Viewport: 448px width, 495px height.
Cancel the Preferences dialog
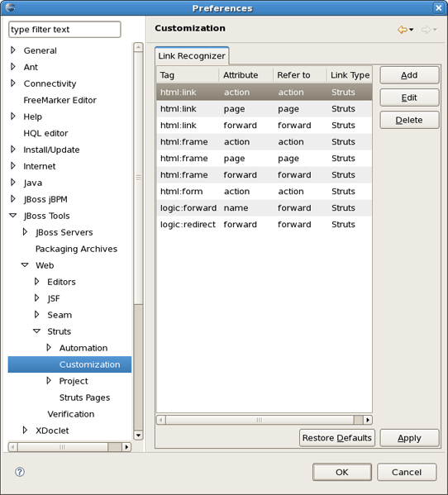[407, 472]
